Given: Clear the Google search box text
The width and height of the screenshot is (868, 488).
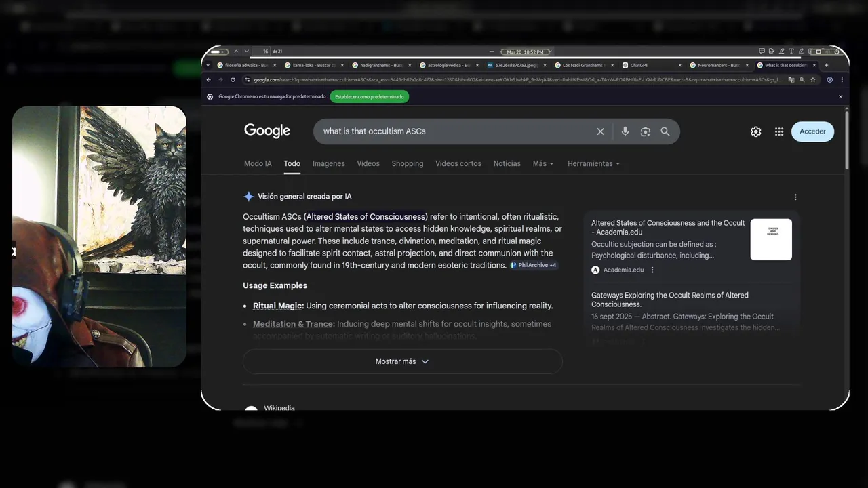Looking at the screenshot, I should (x=600, y=131).
